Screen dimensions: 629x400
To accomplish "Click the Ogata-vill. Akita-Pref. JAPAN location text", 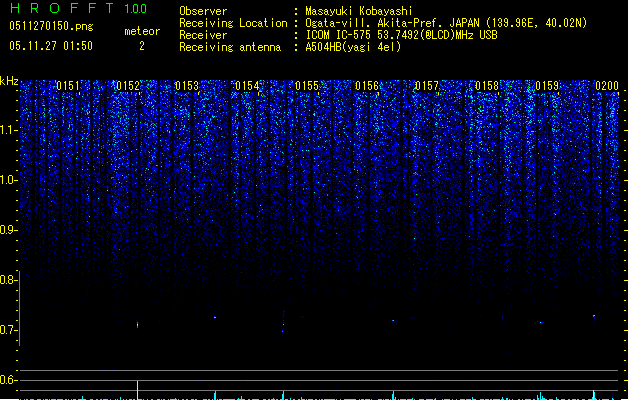I will tap(446, 23).
